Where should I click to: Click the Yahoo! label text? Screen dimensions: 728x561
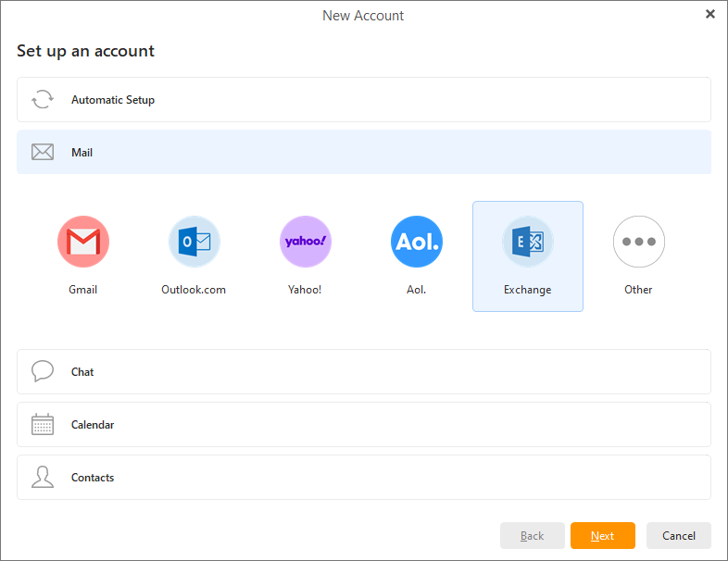pyautogui.click(x=305, y=290)
